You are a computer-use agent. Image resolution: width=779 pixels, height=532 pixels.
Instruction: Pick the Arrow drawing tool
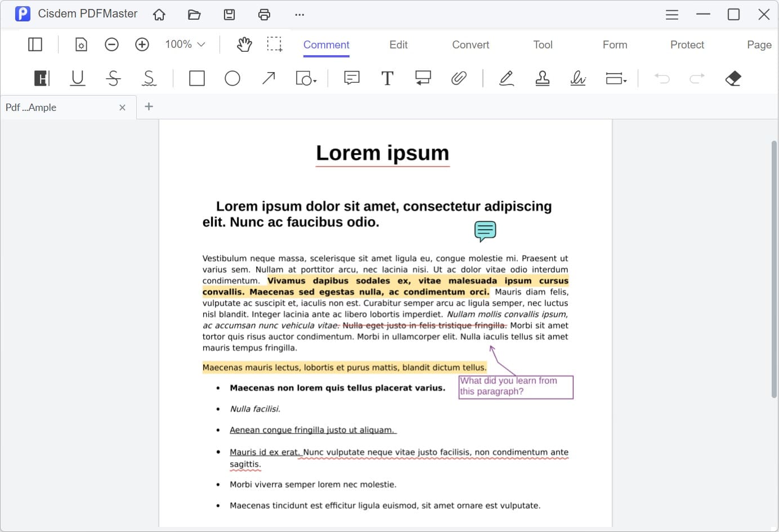[268, 78]
